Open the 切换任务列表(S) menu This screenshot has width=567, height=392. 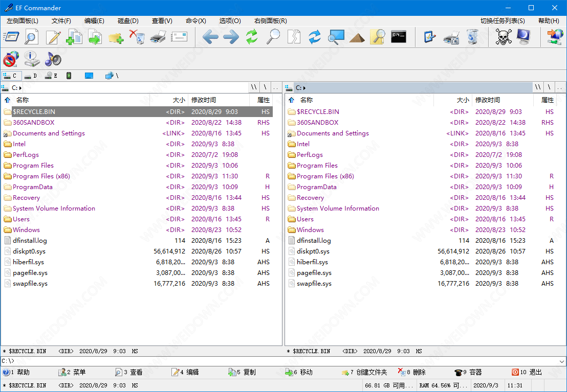pyautogui.click(x=503, y=21)
